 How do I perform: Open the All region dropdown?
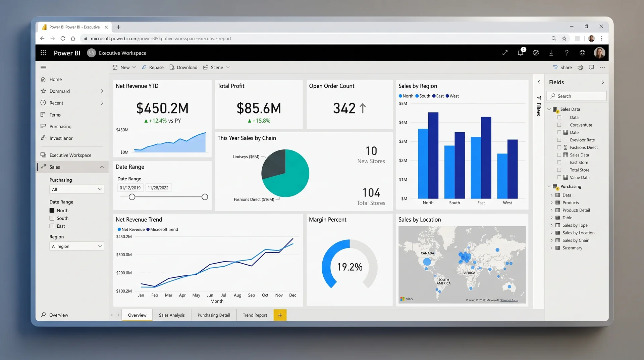tap(77, 246)
